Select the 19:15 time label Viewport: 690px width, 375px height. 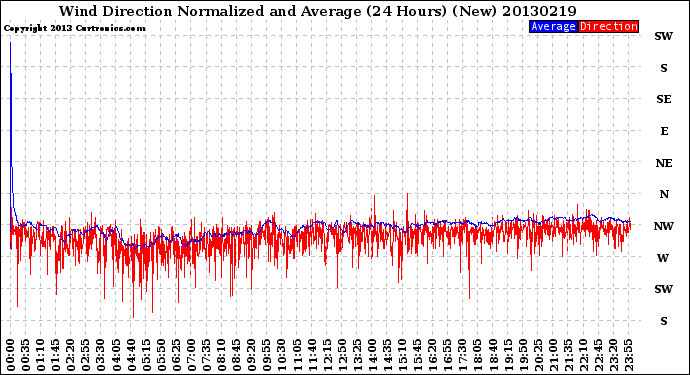(507, 355)
